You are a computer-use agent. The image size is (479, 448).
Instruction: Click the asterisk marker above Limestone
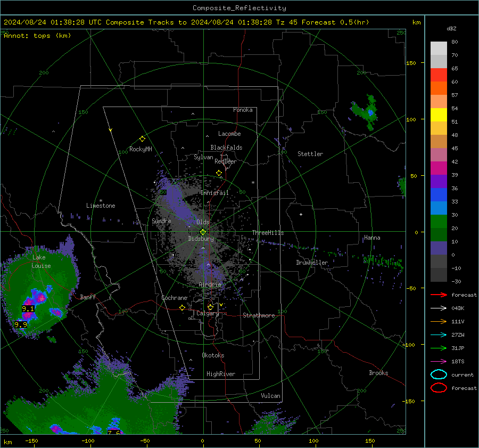pos(101,201)
